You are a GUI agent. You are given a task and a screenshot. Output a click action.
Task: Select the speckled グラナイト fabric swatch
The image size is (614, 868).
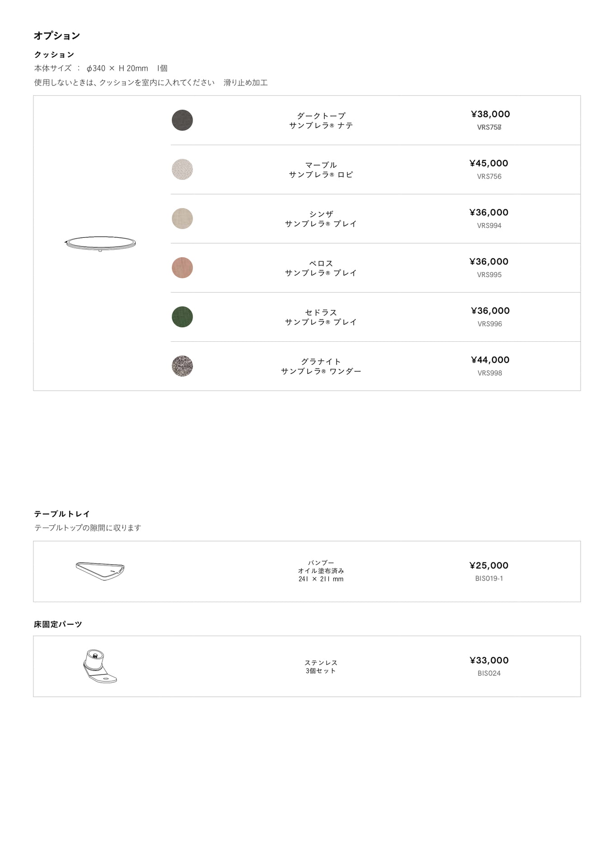[x=182, y=366]
